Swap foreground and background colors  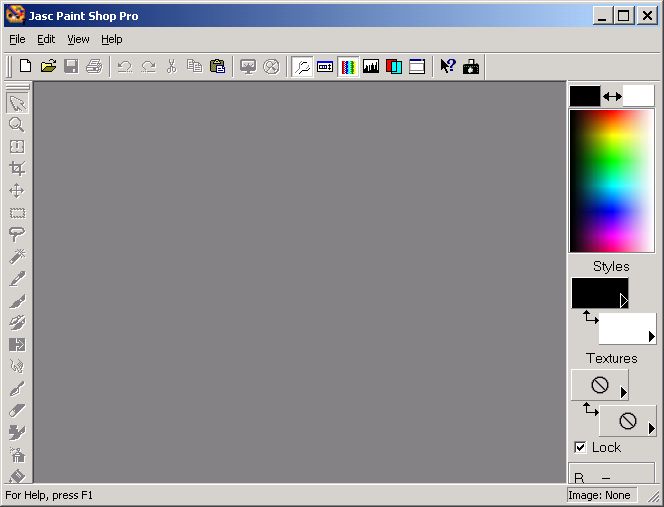coord(612,96)
